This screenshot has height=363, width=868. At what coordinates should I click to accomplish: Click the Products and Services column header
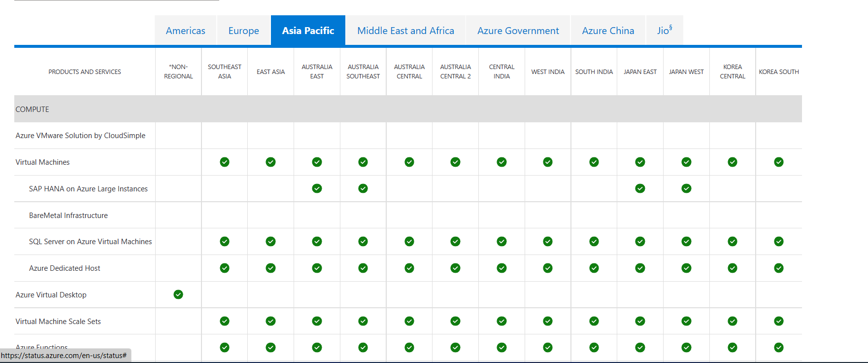point(85,72)
